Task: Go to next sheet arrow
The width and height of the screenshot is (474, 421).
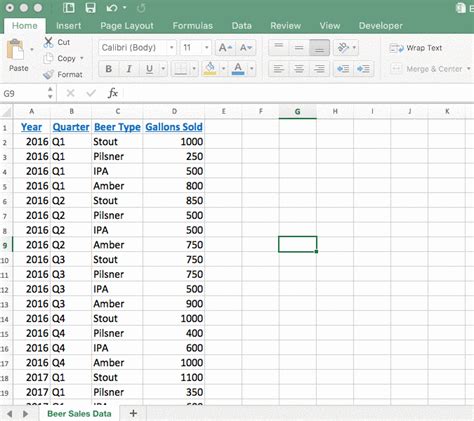Action: 25,414
